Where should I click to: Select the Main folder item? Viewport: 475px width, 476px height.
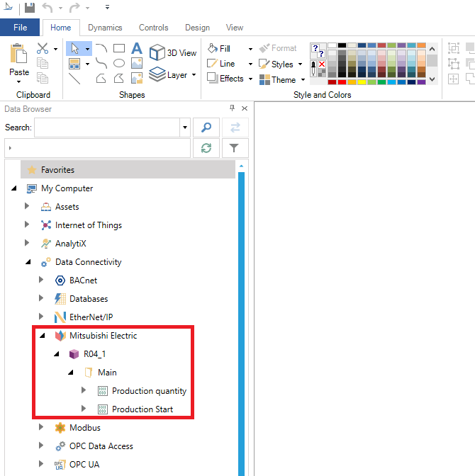point(107,373)
